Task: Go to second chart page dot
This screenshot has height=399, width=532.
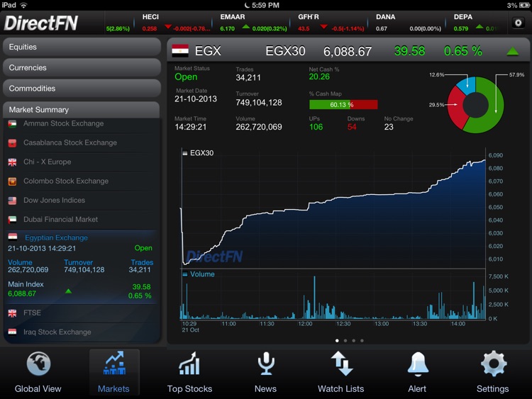Action: pyautogui.click(x=345, y=341)
